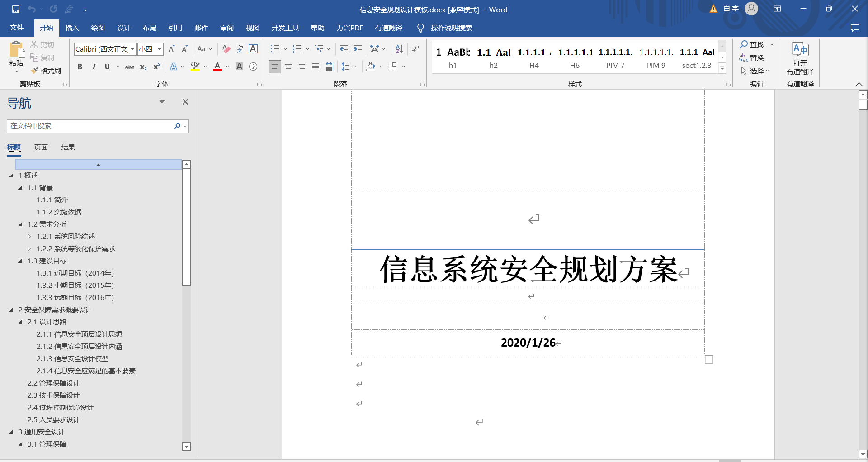The image size is (868, 462).
Task: Collapse the 2.1 设计思路 heading
Action: (20, 322)
